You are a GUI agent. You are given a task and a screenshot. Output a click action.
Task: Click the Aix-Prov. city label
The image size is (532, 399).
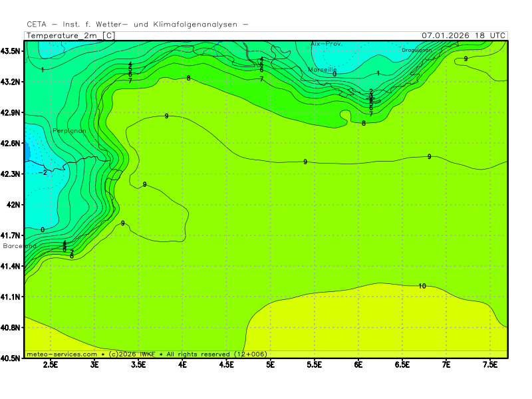pos(327,44)
